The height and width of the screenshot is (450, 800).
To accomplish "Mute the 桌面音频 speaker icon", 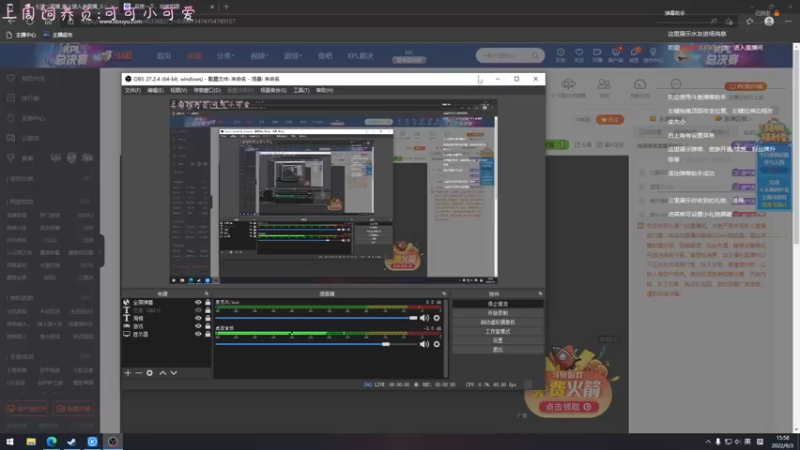I will click(x=424, y=344).
